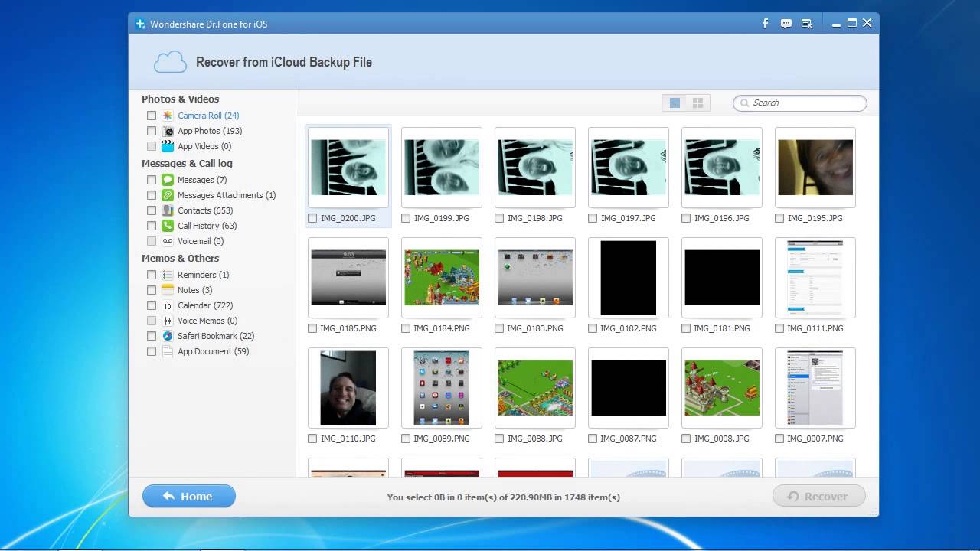The height and width of the screenshot is (551, 980).
Task: Select the IMG_0110.JPG checkbox
Action: (x=312, y=439)
